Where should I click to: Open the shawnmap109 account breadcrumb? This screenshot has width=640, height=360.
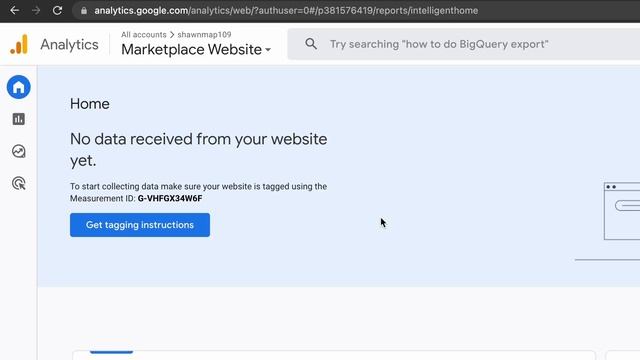tap(204, 35)
